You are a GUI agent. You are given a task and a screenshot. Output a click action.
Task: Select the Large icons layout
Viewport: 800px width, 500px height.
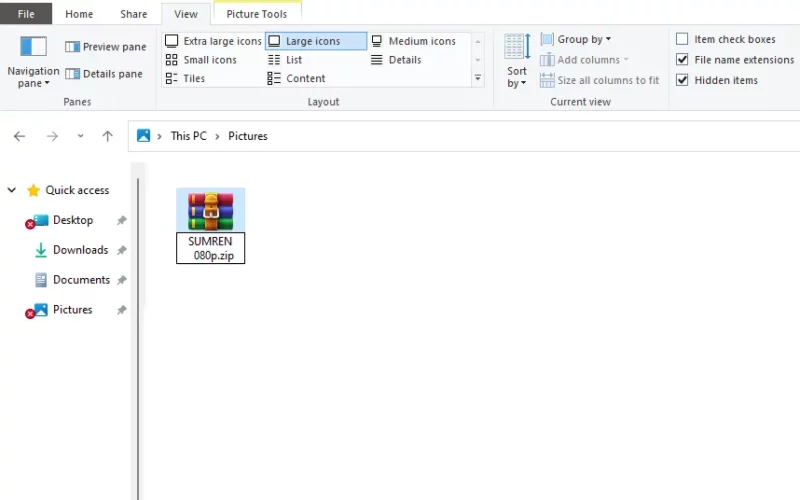tap(316, 41)
